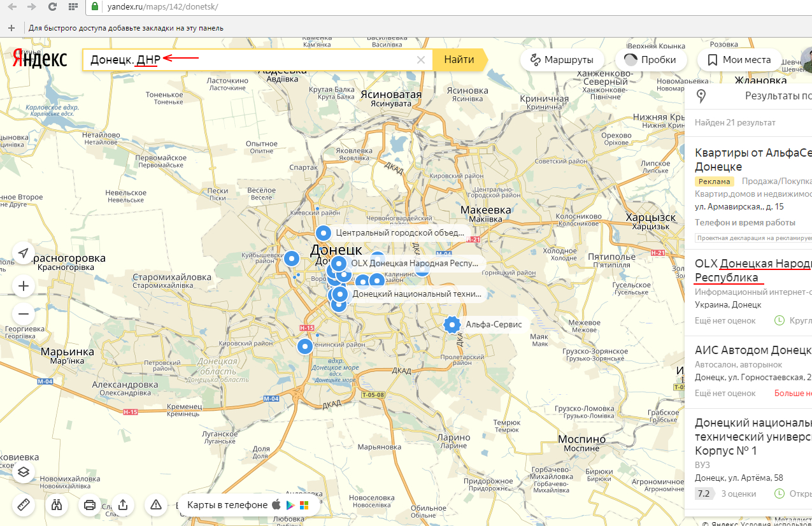The height and width of the screenshot is (526, 812).
Task: Open the map layers switcher
Action: tap(24, 472)
